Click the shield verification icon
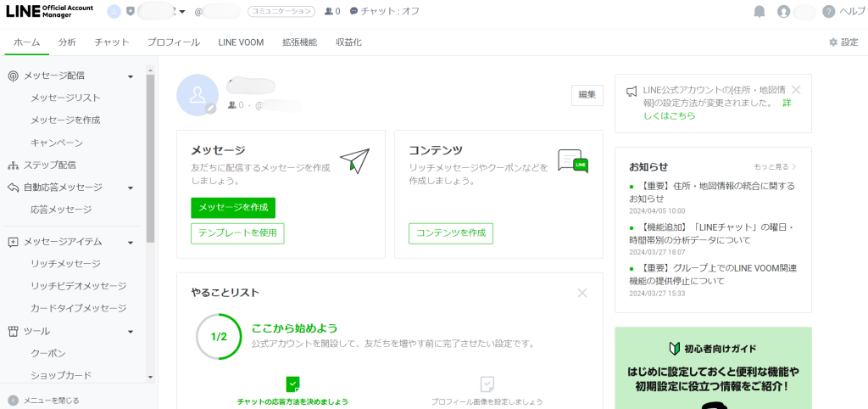 (130, 11)
